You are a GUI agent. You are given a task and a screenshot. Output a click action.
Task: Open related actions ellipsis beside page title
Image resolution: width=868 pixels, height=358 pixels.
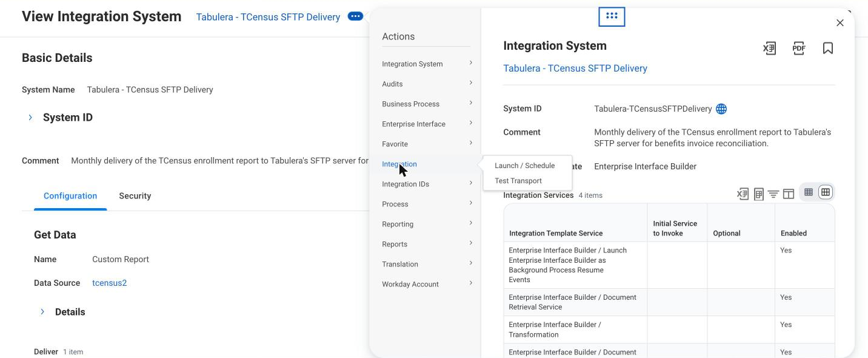355,16
